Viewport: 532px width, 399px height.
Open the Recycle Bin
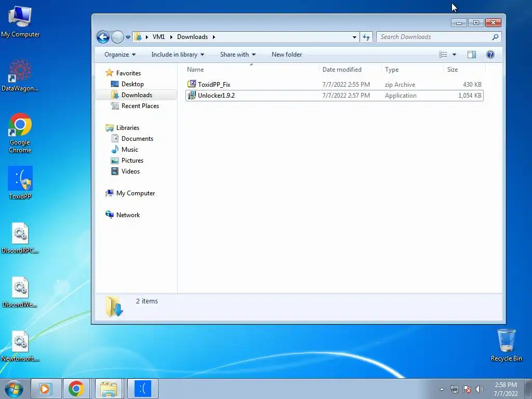coord(506,345)
